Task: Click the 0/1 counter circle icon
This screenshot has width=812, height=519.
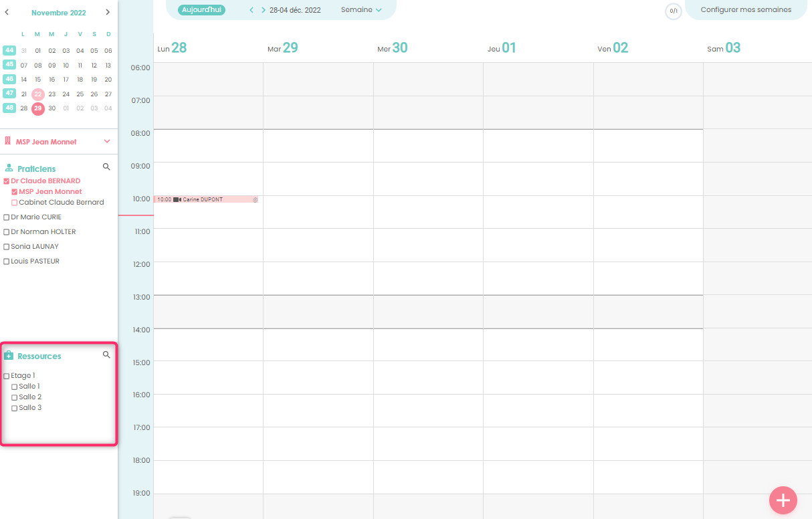Action: 673,11
